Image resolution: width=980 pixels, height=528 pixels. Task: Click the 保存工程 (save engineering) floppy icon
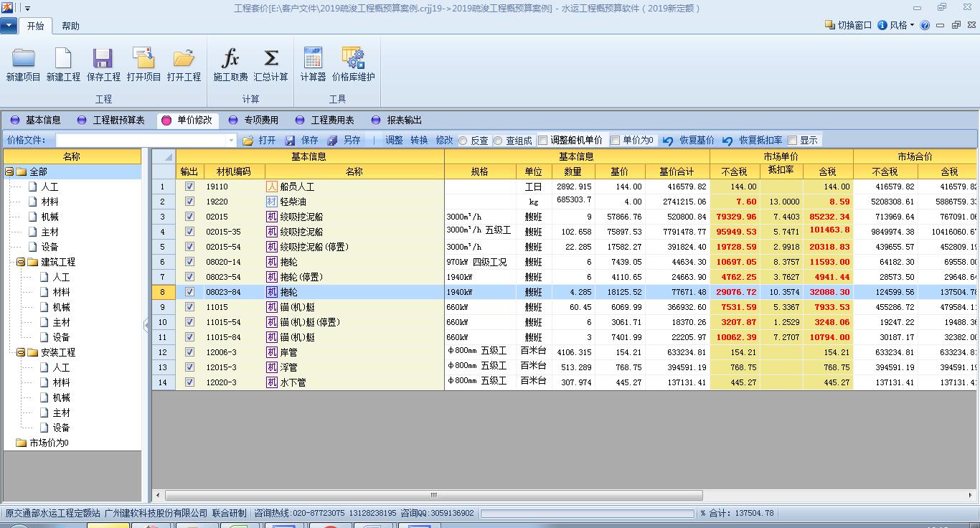coord(103,57)
